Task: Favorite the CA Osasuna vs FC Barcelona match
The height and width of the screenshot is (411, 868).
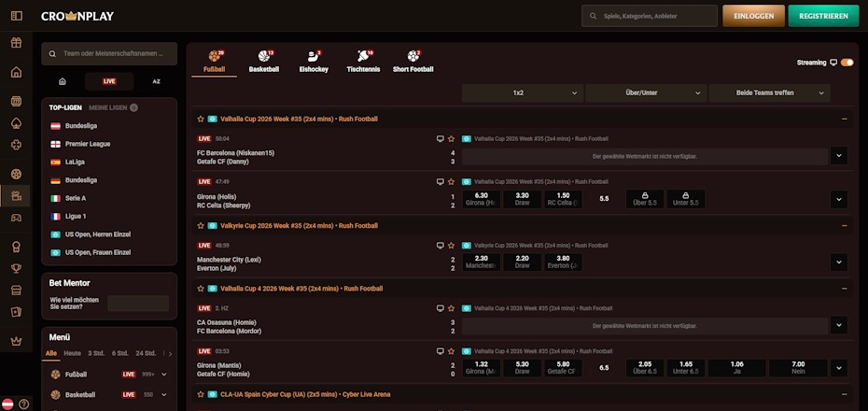Action: point(451,308)
